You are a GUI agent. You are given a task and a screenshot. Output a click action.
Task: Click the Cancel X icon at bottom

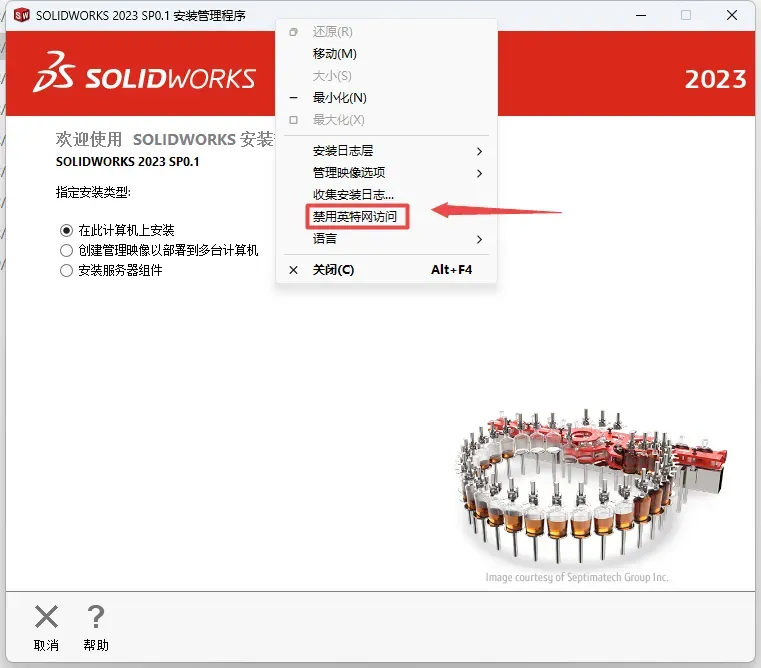pyautogui.click(x=47, y=617)
